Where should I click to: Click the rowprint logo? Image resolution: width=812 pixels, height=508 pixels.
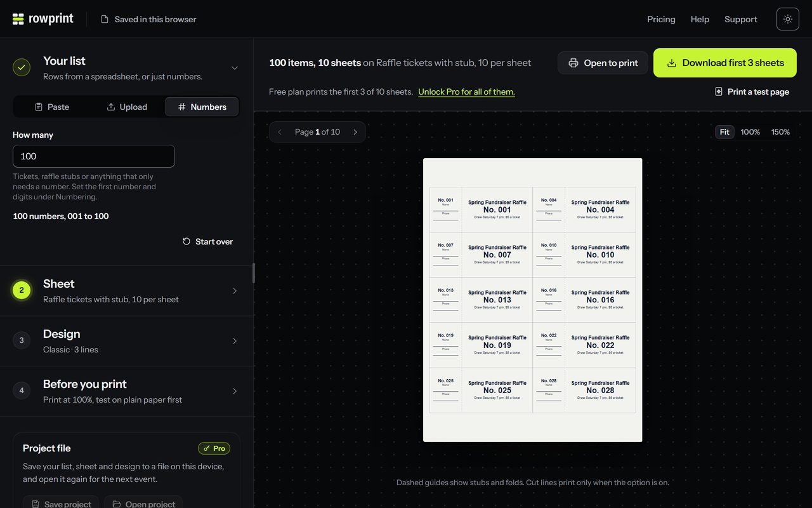coord(43,19)
